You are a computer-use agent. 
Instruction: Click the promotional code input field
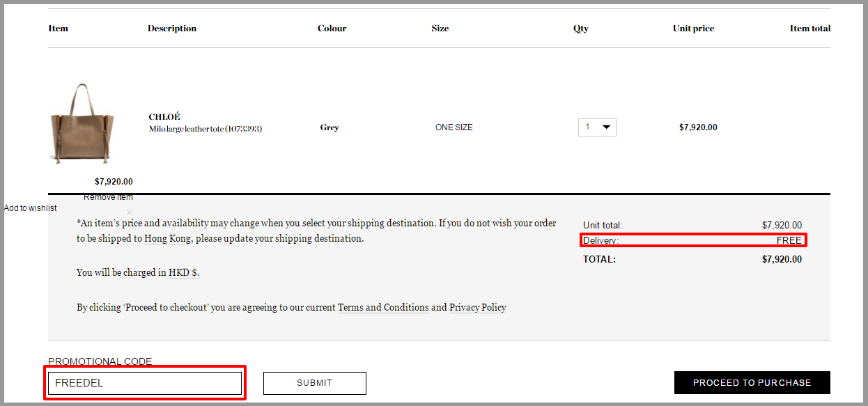145,383
